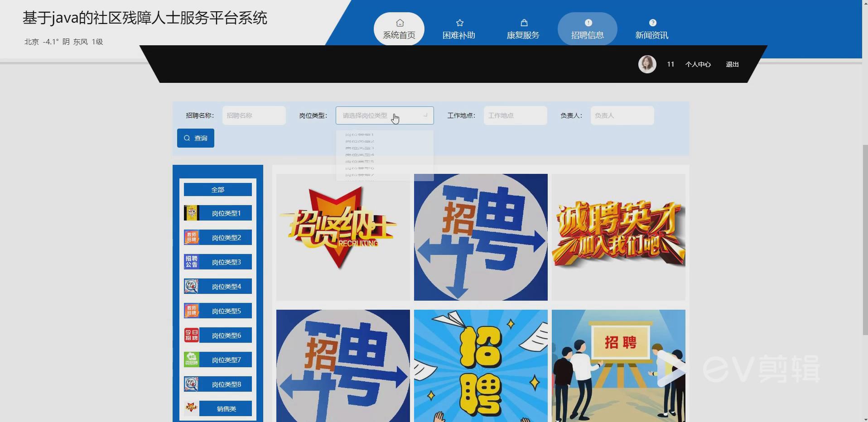Screen dimensions: 868x422
Task: Click the star icon above 困难补助
Action: click(x=459, y=22)
